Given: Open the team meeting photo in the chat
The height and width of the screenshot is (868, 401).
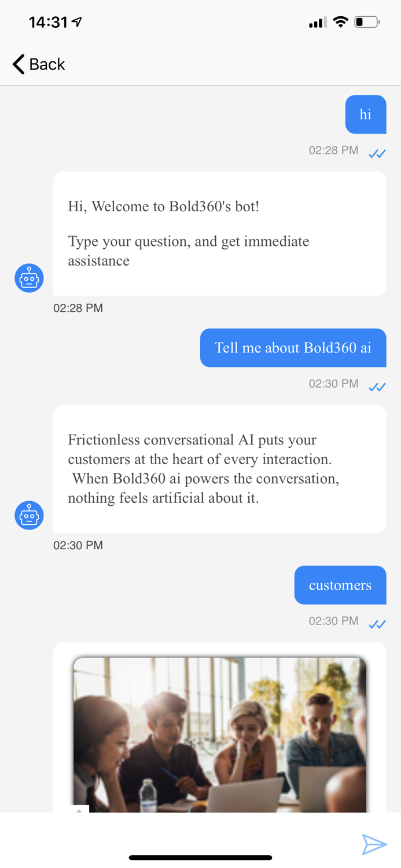Looking at the screenshot, I should 220,732.
